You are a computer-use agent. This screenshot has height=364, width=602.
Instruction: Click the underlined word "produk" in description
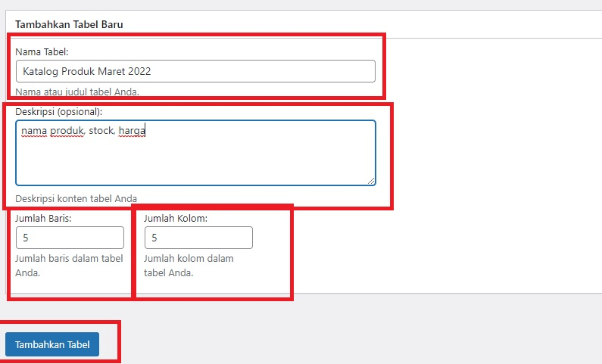click(x=67, y=131)
